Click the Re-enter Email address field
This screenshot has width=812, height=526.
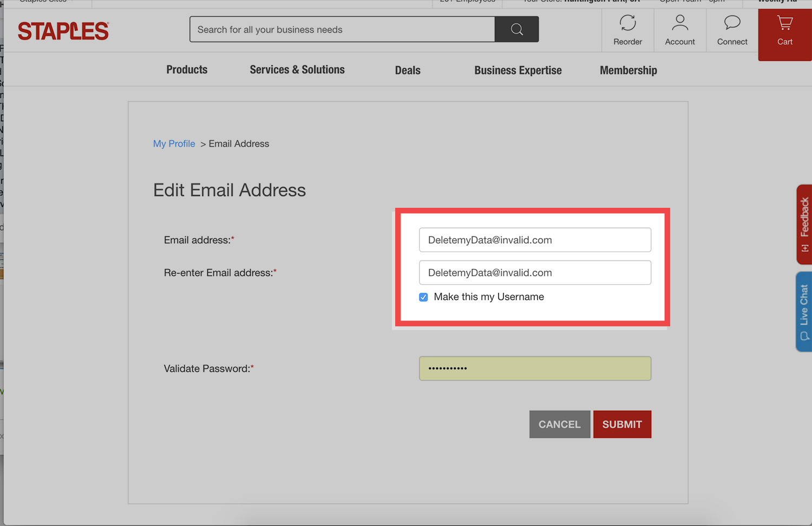pos(535,273)
